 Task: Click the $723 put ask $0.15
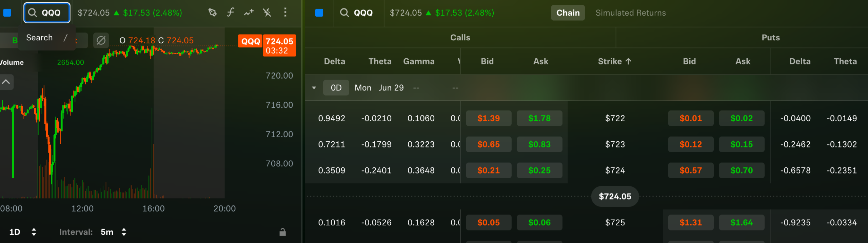point(742,144)
